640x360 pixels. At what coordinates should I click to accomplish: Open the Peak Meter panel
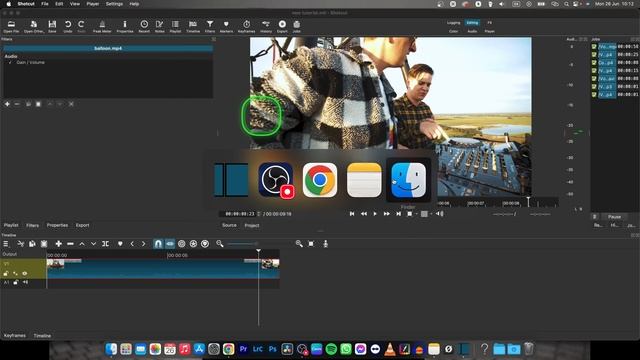(102, 27)
